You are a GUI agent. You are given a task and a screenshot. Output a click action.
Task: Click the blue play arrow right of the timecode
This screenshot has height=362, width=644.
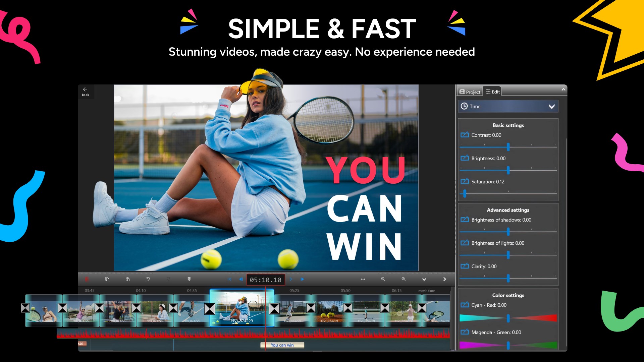point(291,279)
